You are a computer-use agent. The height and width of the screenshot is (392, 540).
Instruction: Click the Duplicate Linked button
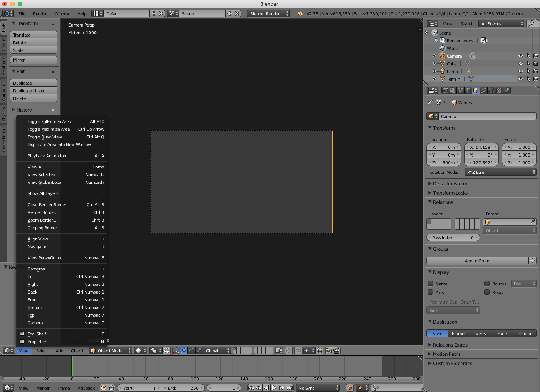(x=33, y=90)
